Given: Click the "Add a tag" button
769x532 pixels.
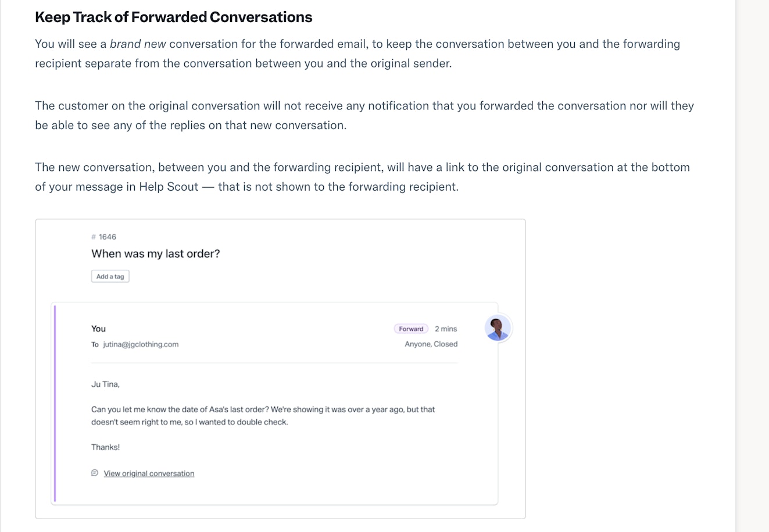Looking at the screenshot, I should click(110, 277).
